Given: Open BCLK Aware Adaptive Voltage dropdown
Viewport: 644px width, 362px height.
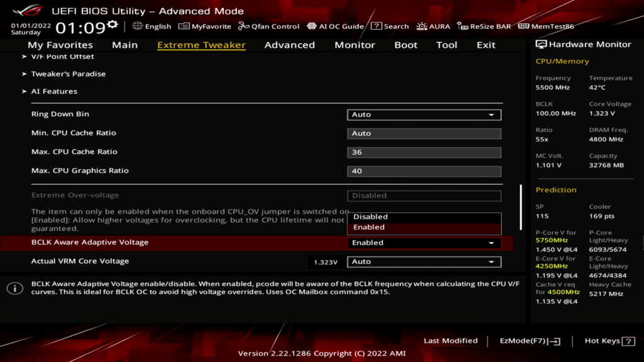Looking at the screenshot, I should pyautogui.click(x=424, y=243).
